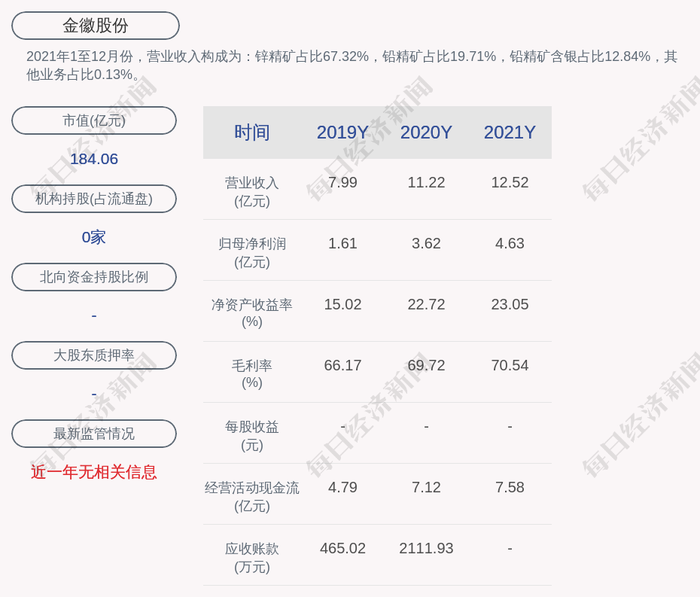Select the 2021Y column header

pos(510,132)
